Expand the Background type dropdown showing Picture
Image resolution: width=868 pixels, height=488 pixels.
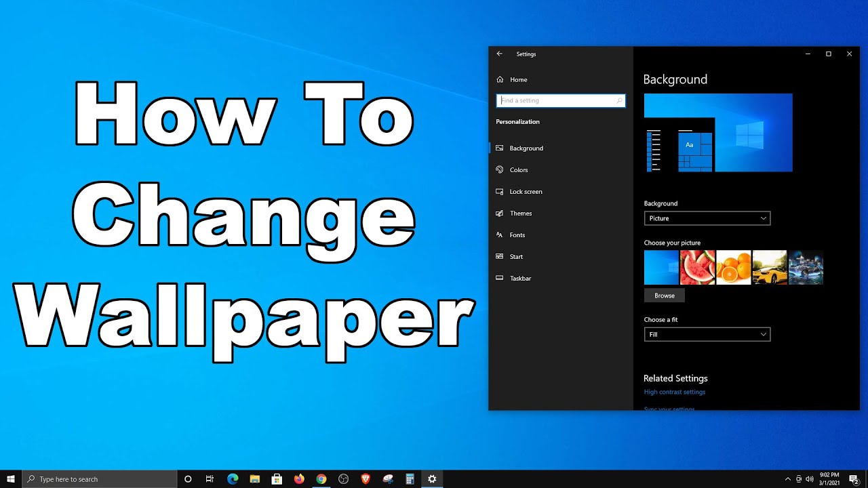pos(707,218)
